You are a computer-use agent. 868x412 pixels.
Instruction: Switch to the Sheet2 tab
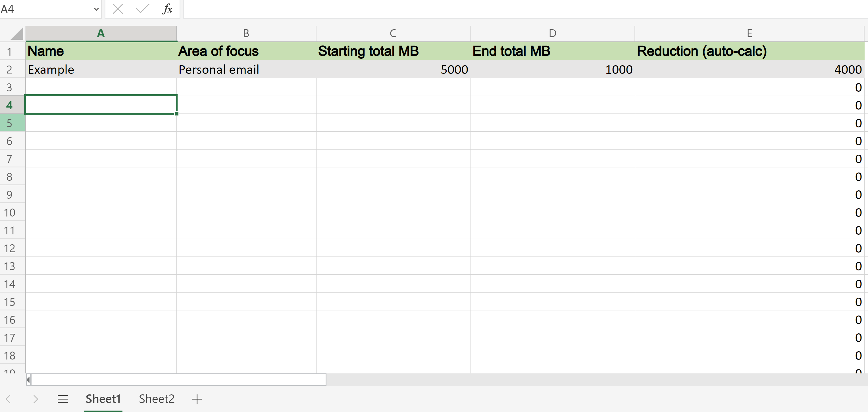tap(156, 399)
